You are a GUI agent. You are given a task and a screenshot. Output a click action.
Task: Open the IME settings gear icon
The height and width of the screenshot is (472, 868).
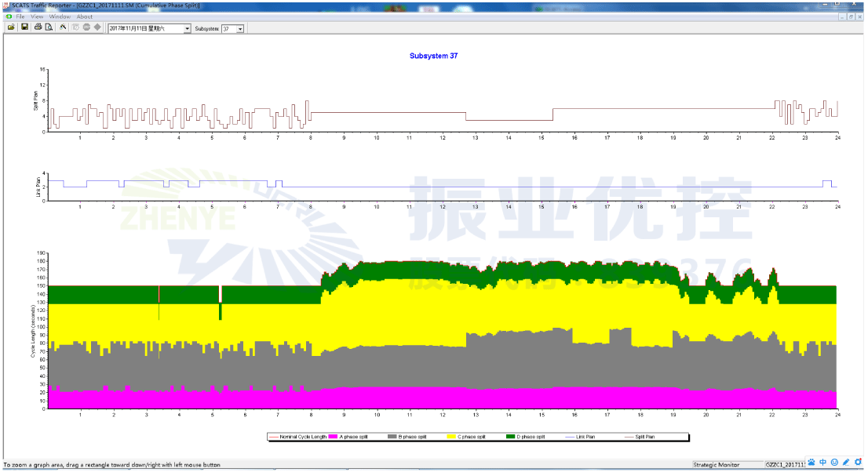click(857, 463)
